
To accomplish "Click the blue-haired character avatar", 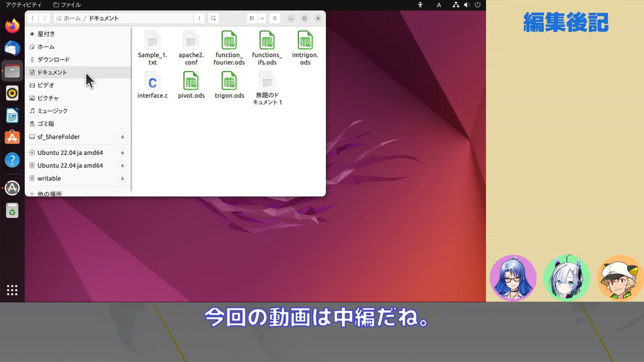I will coord(513,278).
